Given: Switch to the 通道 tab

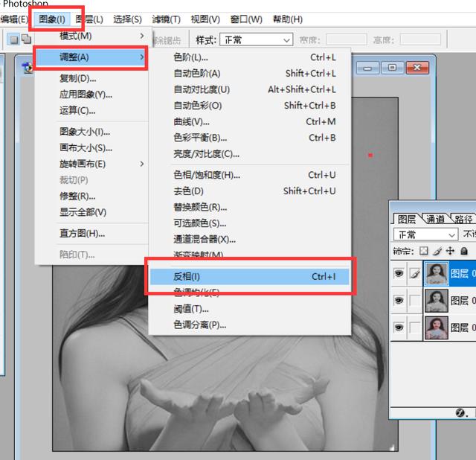Looking at the screenshot, I should click(435, 219).
